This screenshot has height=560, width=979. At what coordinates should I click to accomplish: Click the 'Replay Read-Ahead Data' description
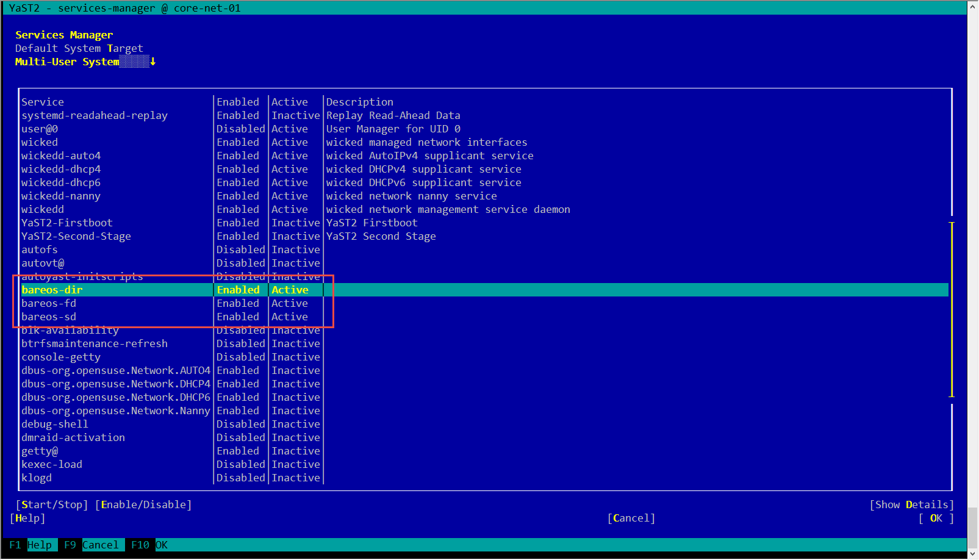coord(393,115)
